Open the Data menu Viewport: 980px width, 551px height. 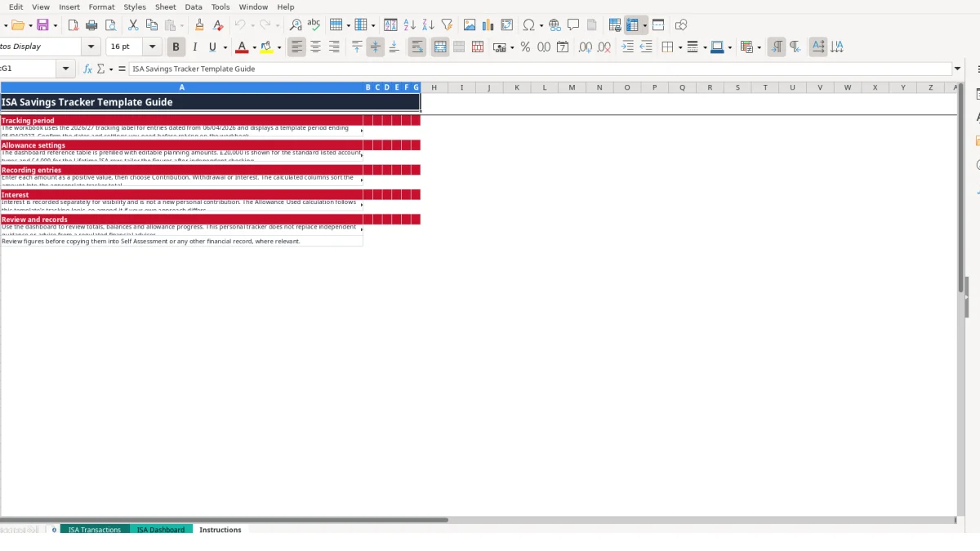point(194,7)
